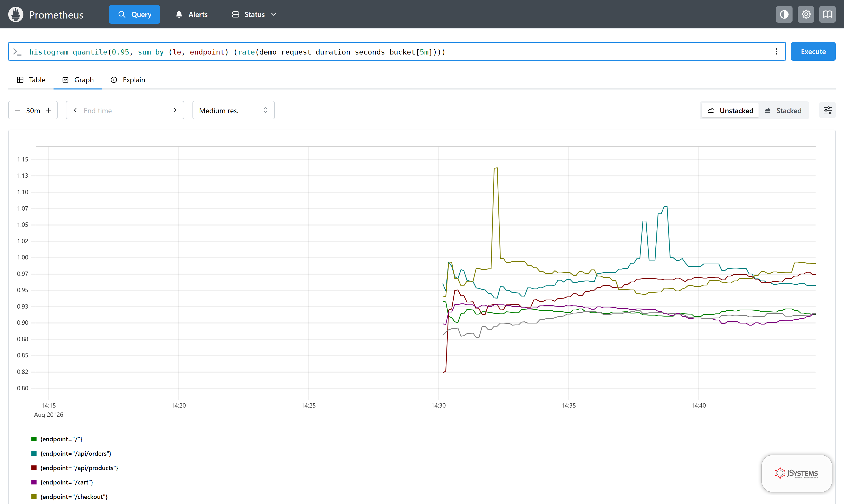The height and width of the screenshot is (504, 844).
Task: Click the teal /api/orders legend swatch
Action: 34,453
